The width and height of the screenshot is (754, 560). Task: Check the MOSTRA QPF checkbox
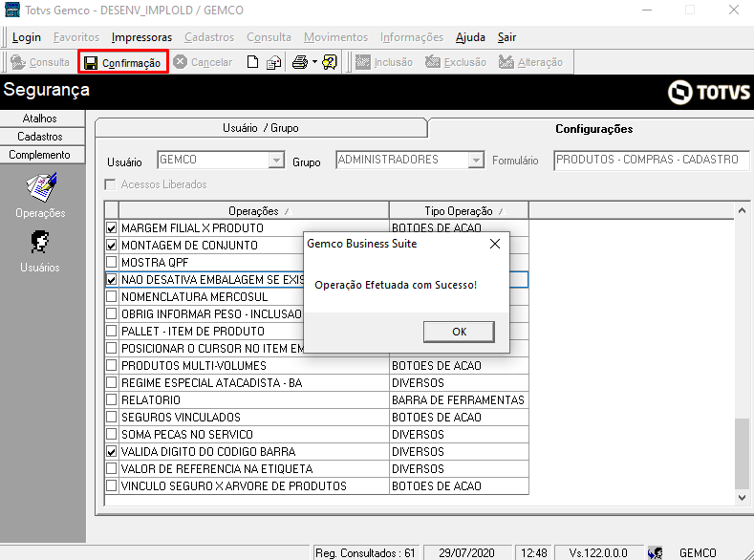[x=112, y=263]
